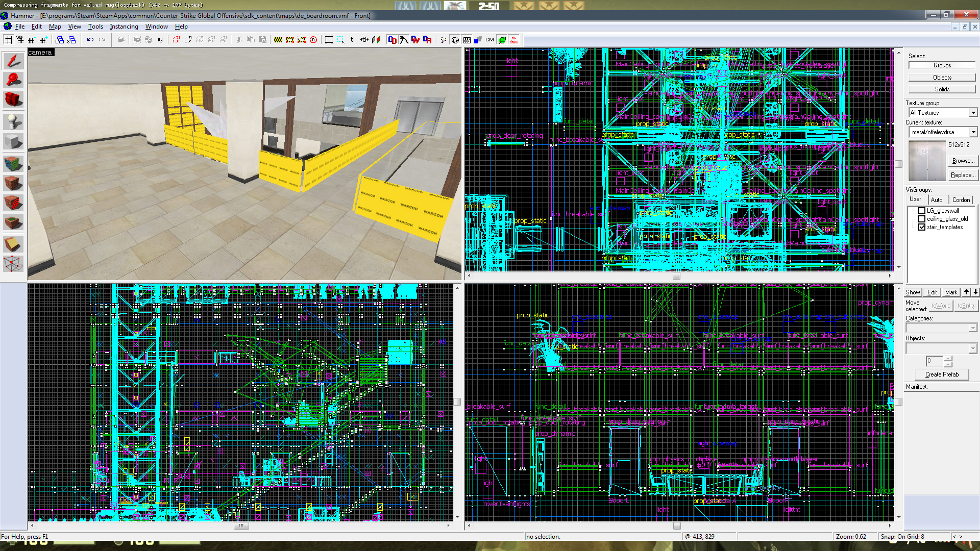Image resolution: width=980 pixels, height=551 pixels.
Task: Move visgroup up with up arrow
Action: (966, 292)
